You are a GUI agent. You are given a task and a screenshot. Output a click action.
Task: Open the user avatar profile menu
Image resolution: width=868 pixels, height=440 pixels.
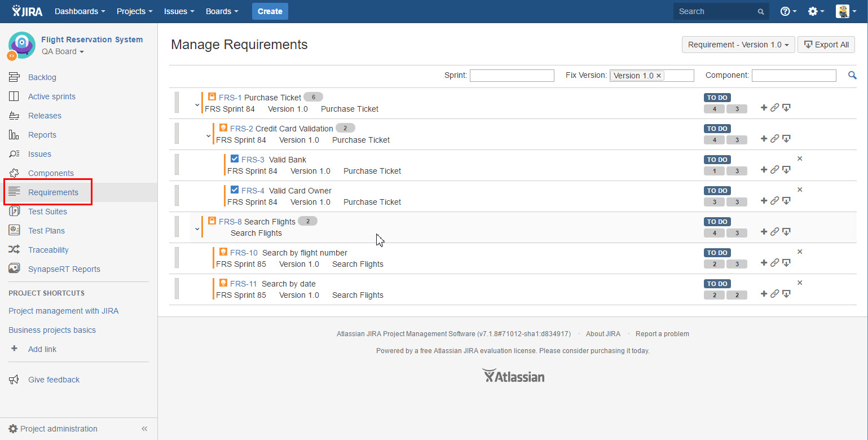click(x=845, y=11)
